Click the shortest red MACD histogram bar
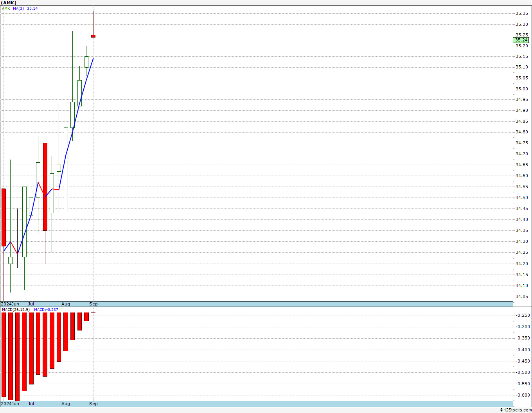 click(86, 317)
